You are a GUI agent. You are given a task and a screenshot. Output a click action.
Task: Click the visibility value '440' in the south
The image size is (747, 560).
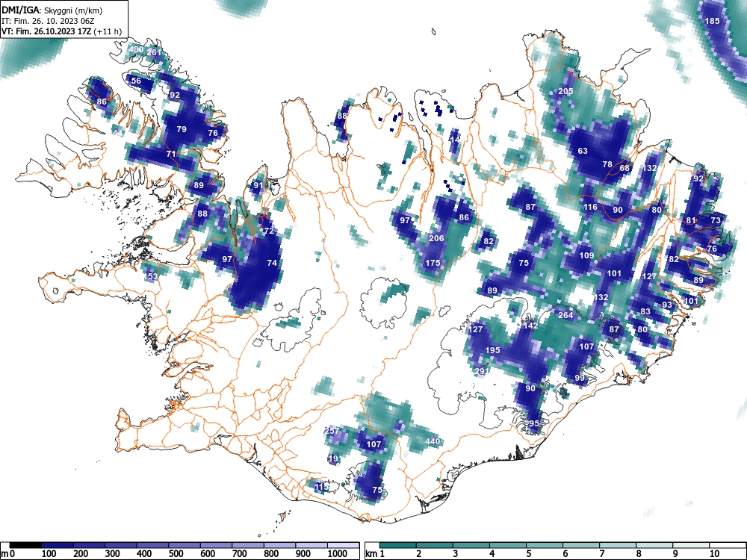click(x=433, y=441)
